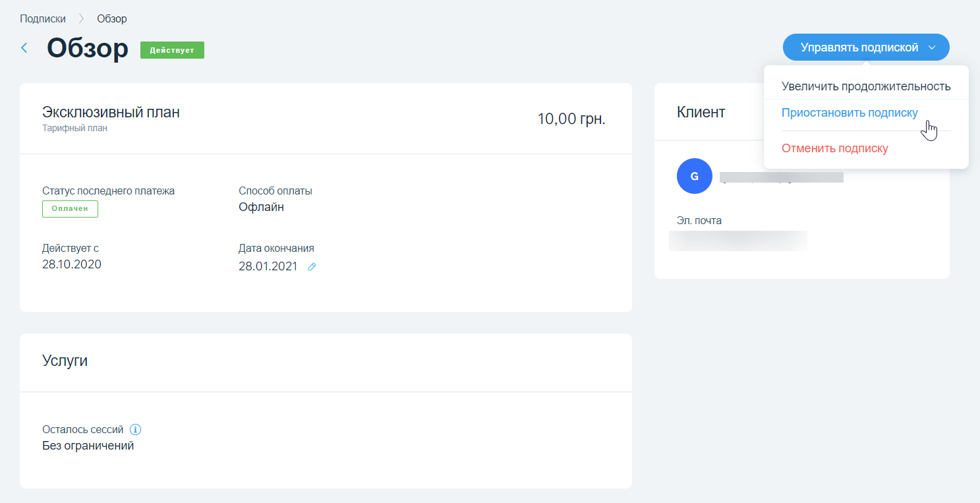Viewport: 980px width, 503px height.
Task: Click the Услуги section heading
Action: (65, 361)
